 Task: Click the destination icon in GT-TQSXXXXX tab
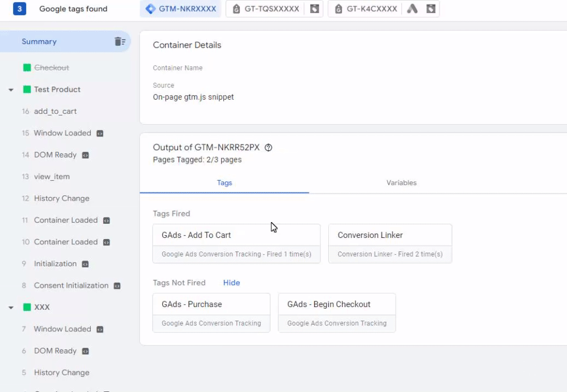(x=315, y=8)
